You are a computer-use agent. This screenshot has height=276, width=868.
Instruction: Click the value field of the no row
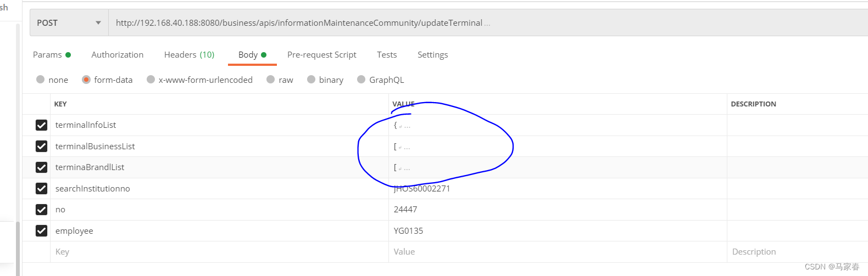tap(558, 210)
